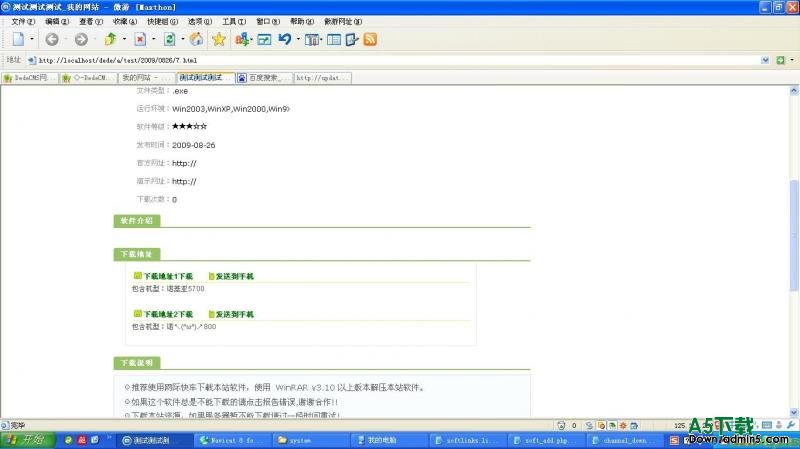Click the page-with-pencil toolbar icon
The width and height of the screenshot is (800, 449).
pyautogui.click(x=352, y=39)
